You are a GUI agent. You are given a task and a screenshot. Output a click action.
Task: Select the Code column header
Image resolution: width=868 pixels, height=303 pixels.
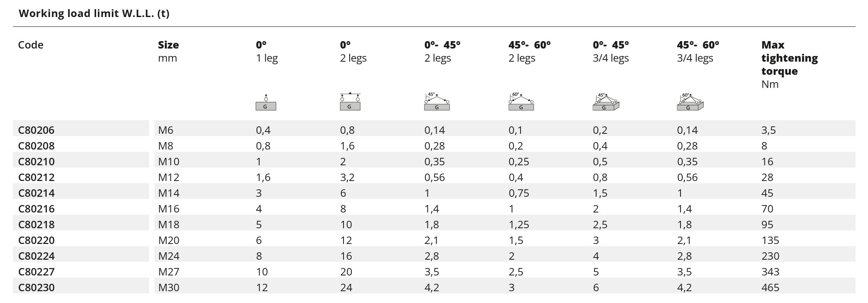pos(31,45)
